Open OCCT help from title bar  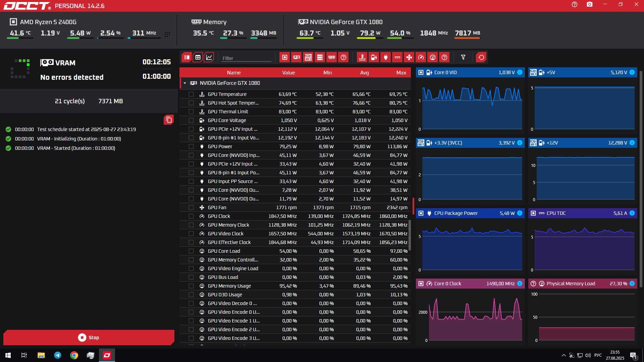[575, 4]
